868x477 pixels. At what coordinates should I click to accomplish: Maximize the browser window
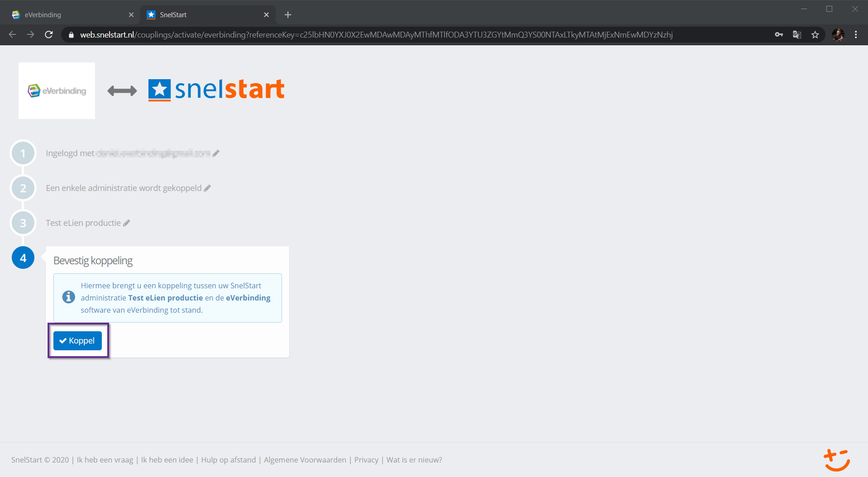point(830,9)
